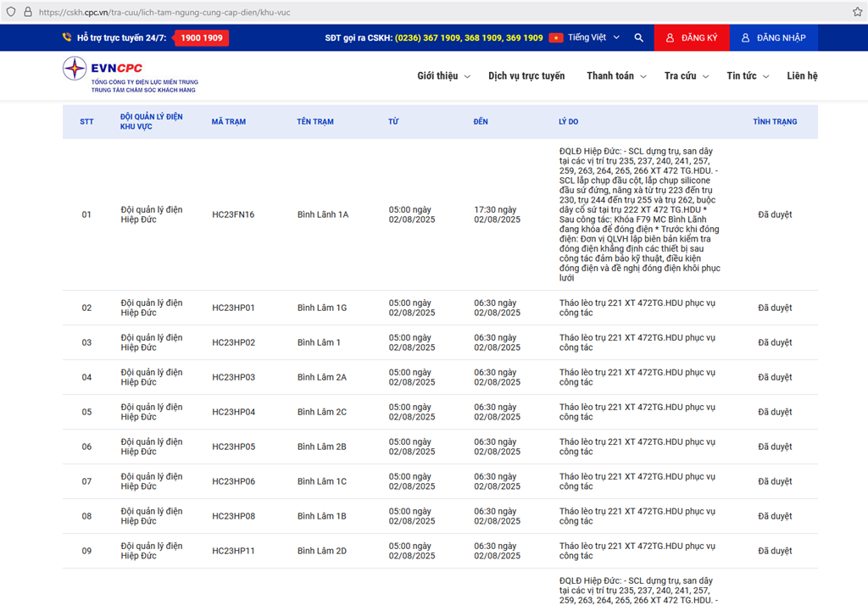Select row with station code HC23FN16

(233, 215)
